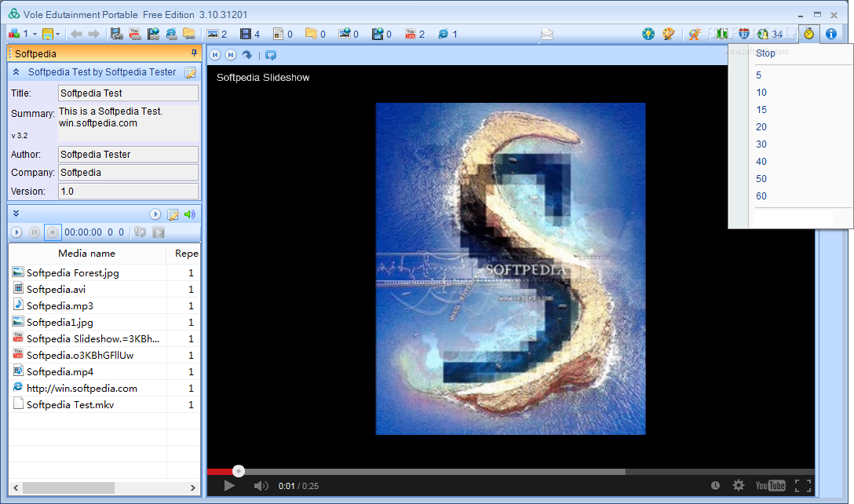Pin the Softpedia side panel
Image resolution: width=854 pixels, height=504 pixels.
click(194, 53)
